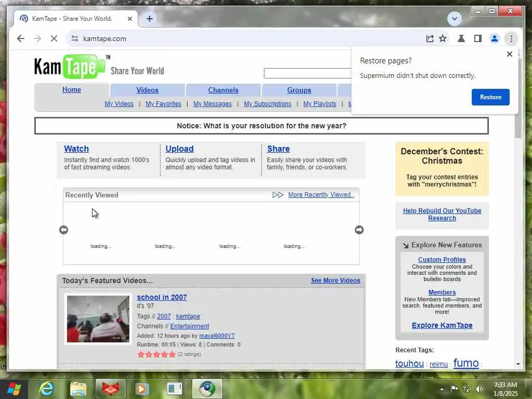The image size is (532, 399).
Task: Click the site search input field
Action: (308, 73)
